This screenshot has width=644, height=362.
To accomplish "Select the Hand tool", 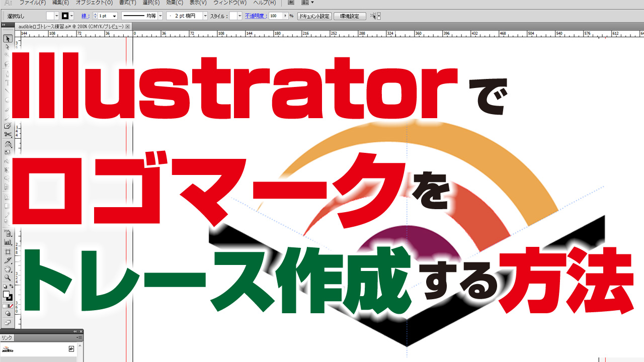I will (x=8, y=269).
